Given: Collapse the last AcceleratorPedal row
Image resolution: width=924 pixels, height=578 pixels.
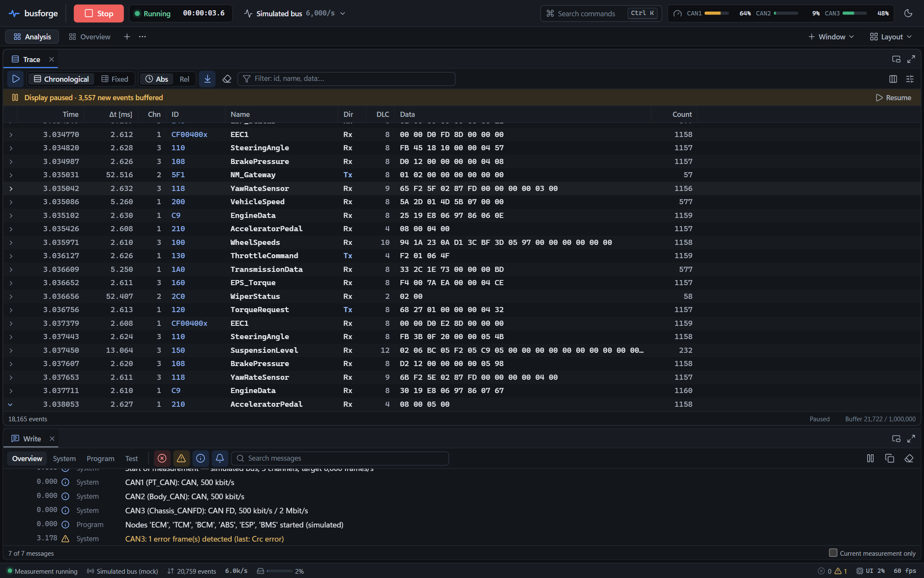Looking at the screenshot, I should [11, 404].
